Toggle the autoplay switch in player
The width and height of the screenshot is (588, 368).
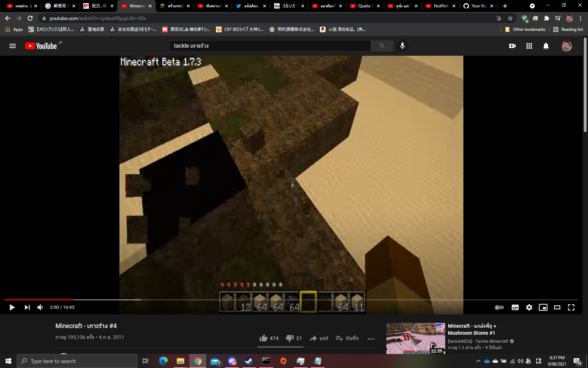pyautogui.click(x=499, y=307)
